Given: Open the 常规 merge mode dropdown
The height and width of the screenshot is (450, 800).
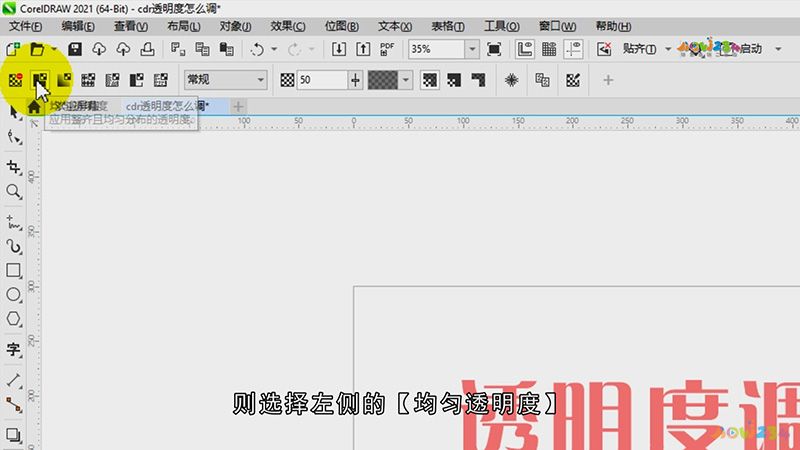Looking at the screenshot, I should 226,80.
